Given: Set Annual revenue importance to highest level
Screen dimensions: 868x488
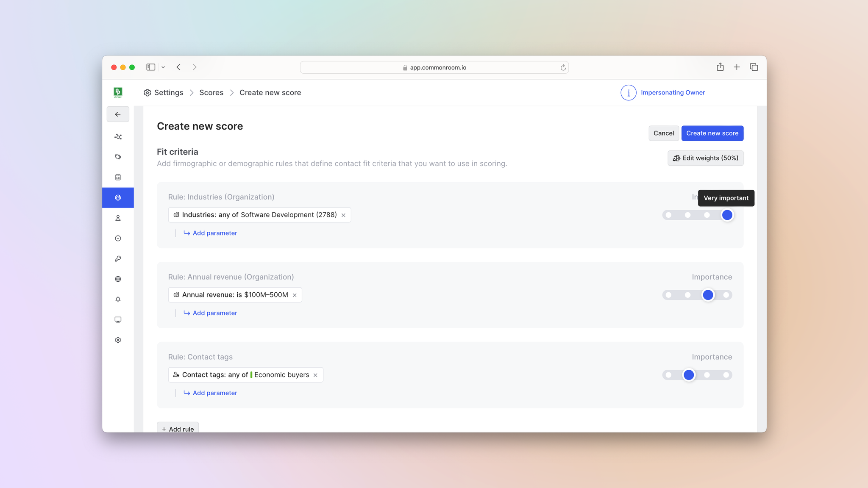Looking at the screenshot, I should (726, 295).
